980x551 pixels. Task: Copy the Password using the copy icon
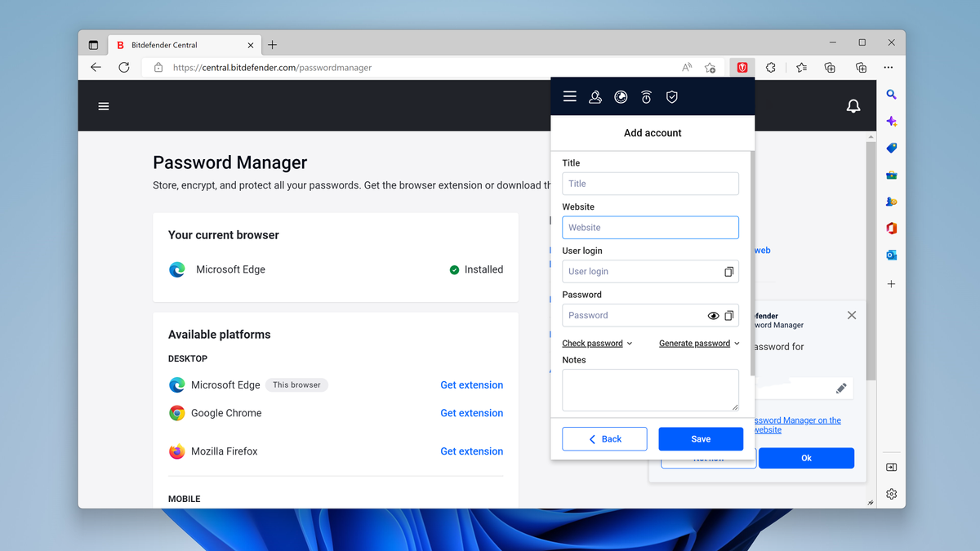tap(728, 315)
